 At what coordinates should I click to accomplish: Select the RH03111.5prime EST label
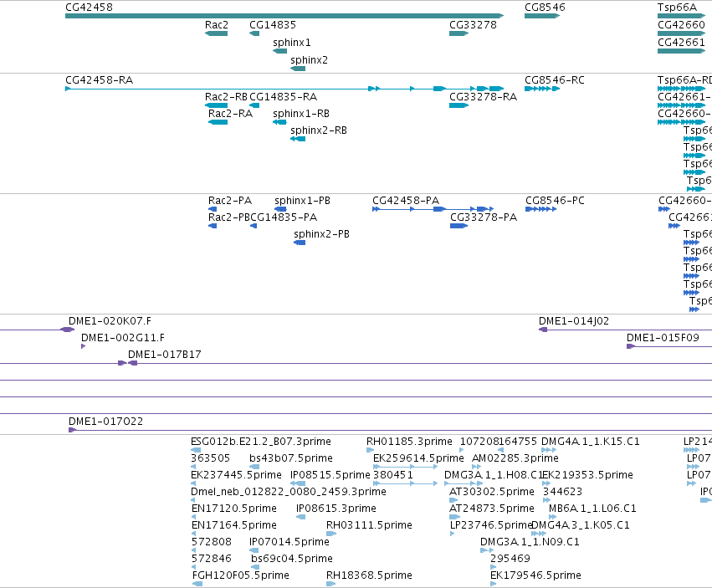369,525
